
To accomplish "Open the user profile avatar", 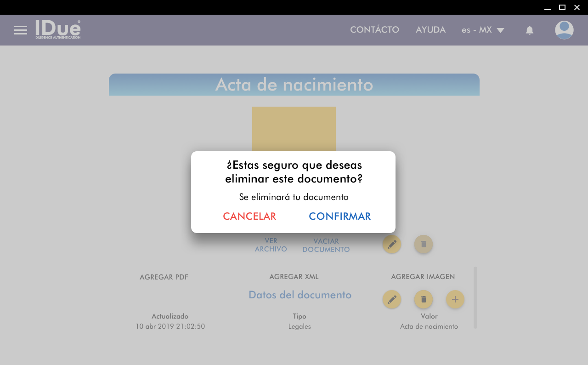I will [x=564, y=30].
